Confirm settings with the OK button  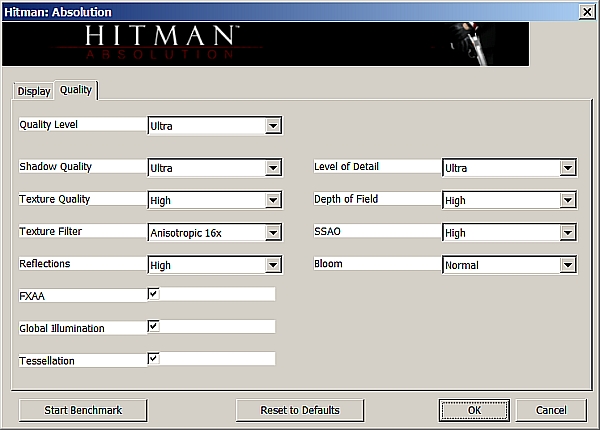click(474, 410)
